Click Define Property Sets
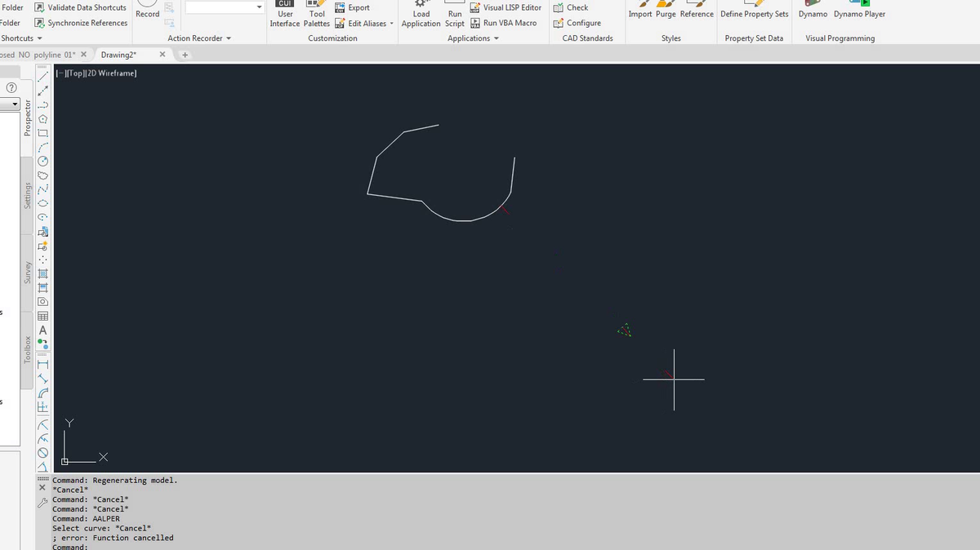The height and width of the screenshot is (550, 980). coord(754,11)
